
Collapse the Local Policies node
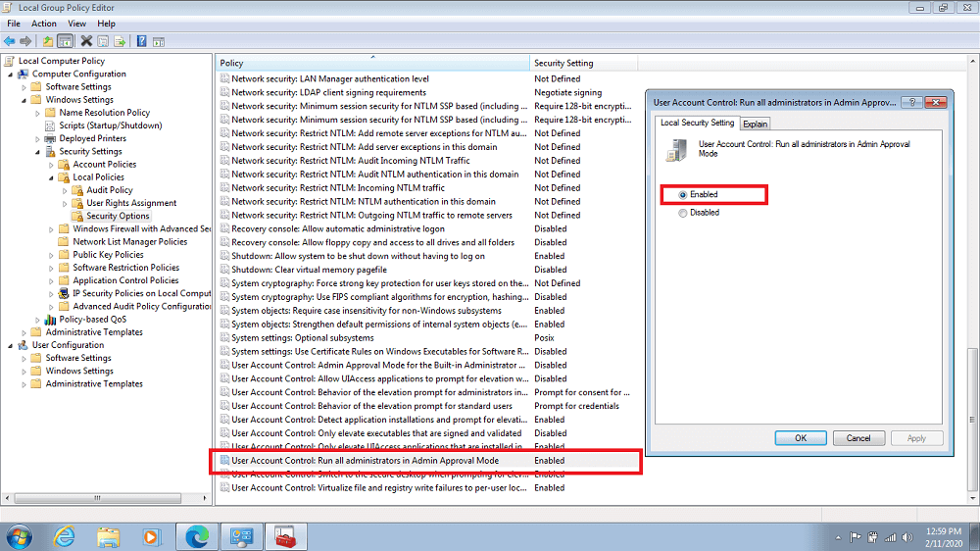pyautogui.click(x=51, y=177)
